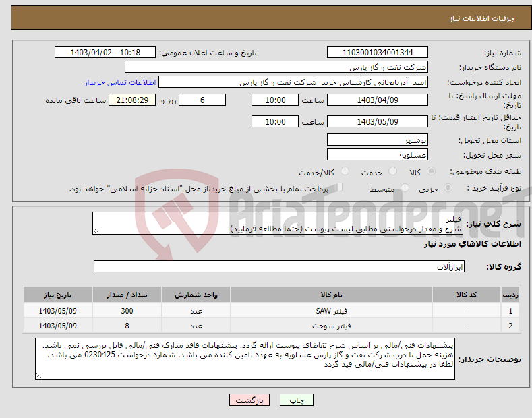Select the متوسط purchase type radio
This screenshot has width=532, height=418.
(x=405, y=187)
